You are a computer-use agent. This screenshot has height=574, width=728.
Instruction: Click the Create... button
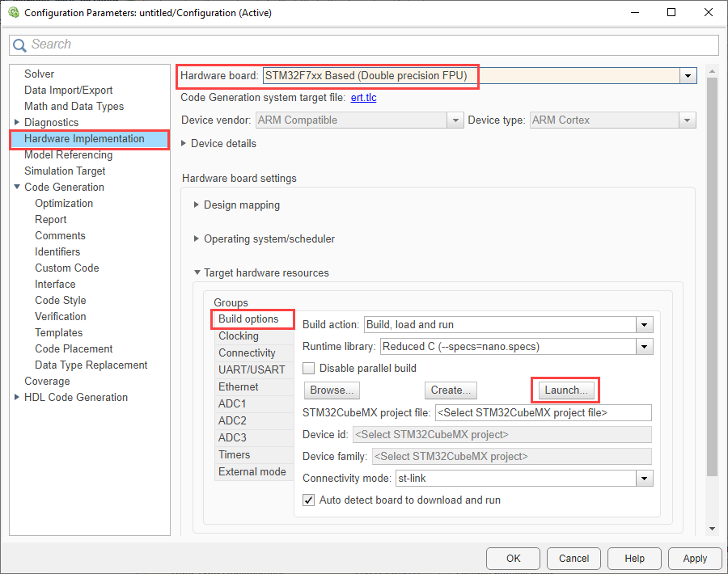pos(451,390)
